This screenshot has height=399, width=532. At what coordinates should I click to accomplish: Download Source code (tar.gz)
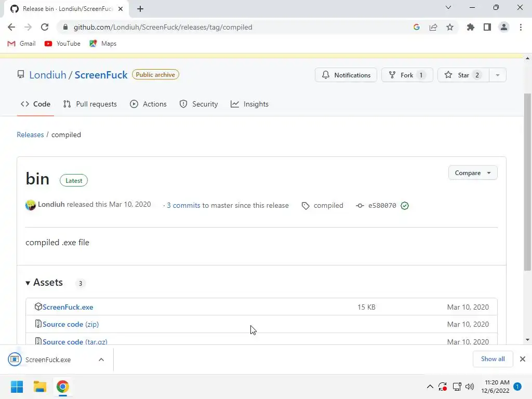coord(75,341)
